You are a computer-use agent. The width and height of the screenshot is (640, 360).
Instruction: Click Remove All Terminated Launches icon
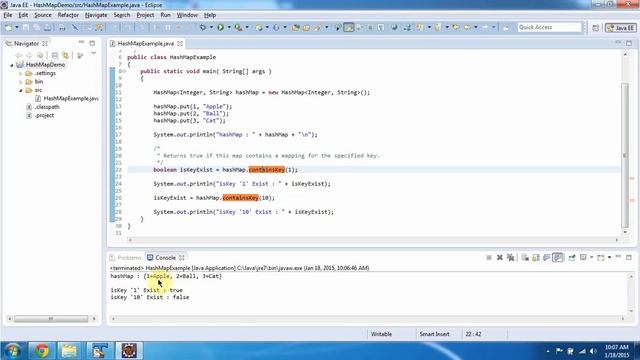tap(510, 258)
